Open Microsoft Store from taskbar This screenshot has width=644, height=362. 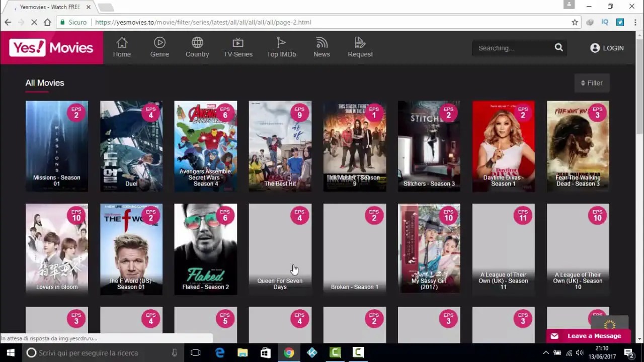(x=266, y=353)
